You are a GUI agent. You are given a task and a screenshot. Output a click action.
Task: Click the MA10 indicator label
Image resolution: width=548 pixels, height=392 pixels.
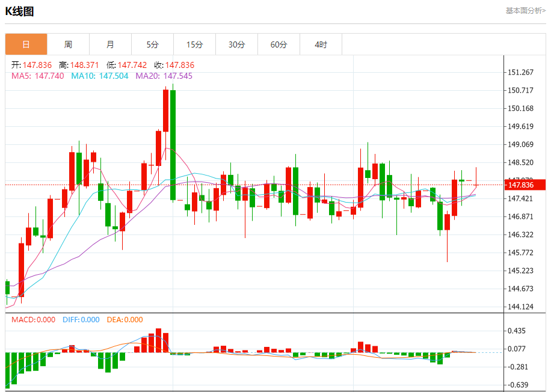[x=99, y=76]
